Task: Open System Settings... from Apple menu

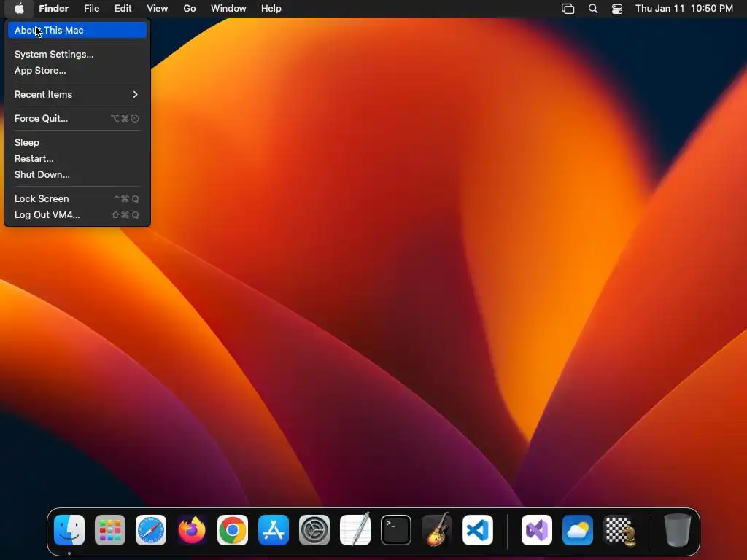Action: (x=77, y=54)
